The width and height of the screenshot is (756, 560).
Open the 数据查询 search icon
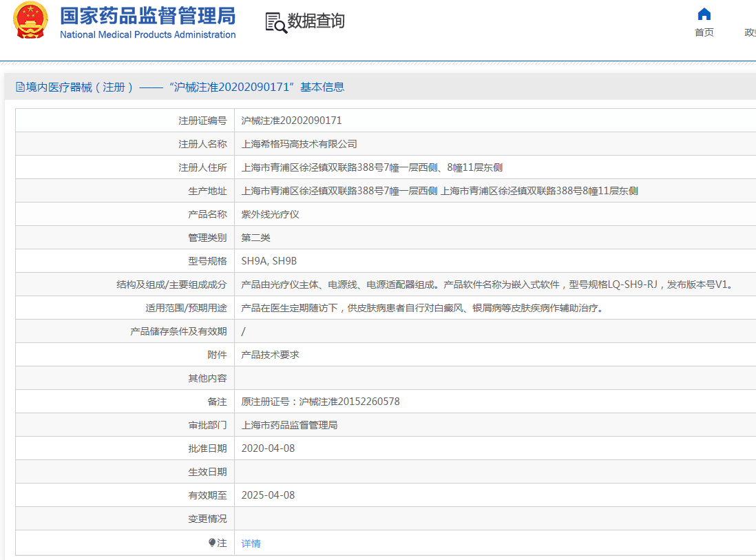[x=276, y=23]
